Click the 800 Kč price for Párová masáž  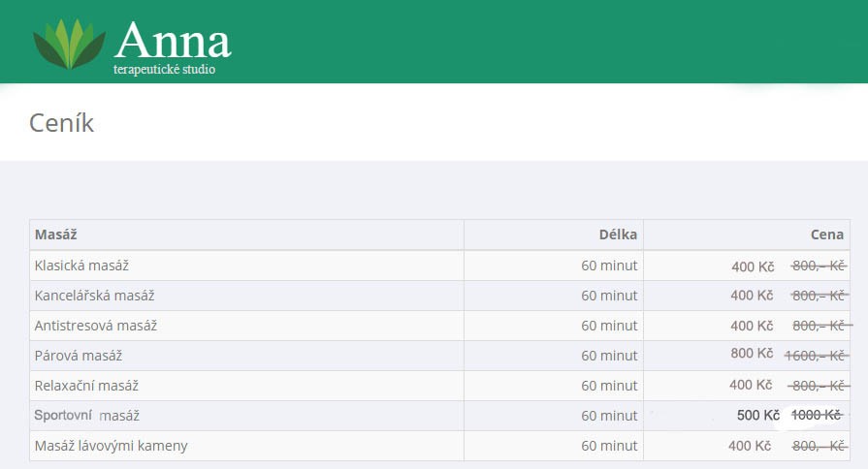(x=752, y=354)
